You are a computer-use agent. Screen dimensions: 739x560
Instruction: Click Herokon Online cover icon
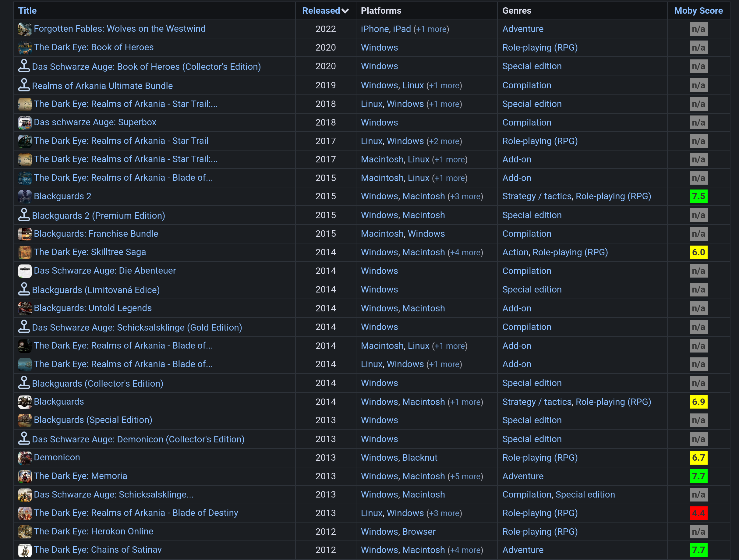click(x=25, y=532)
